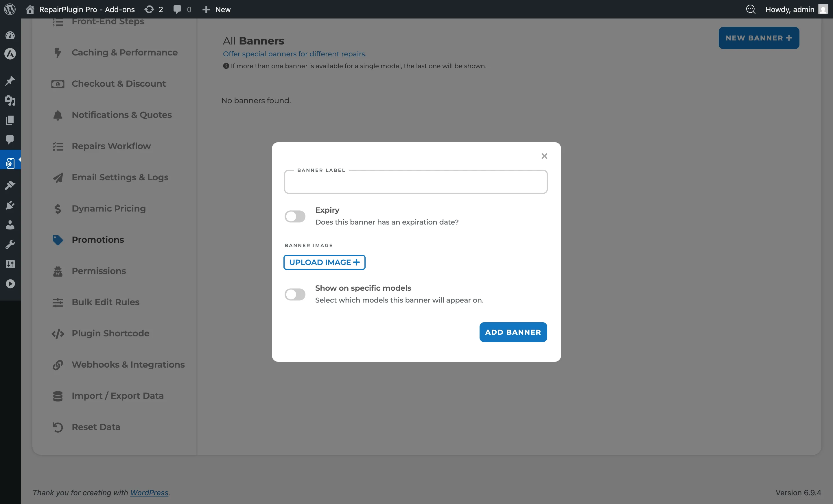
Task: Open the updates icon showing 2
Action: pyautogui.click(x=149, y=9)
